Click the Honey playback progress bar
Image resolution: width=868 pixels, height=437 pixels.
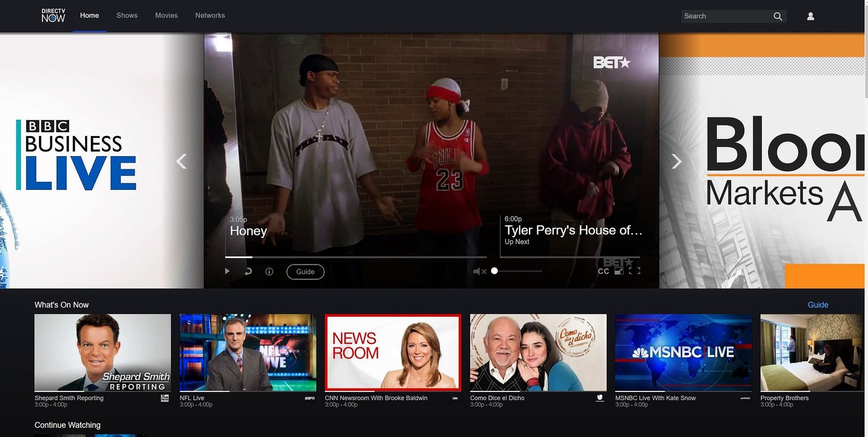click(356, 257)
